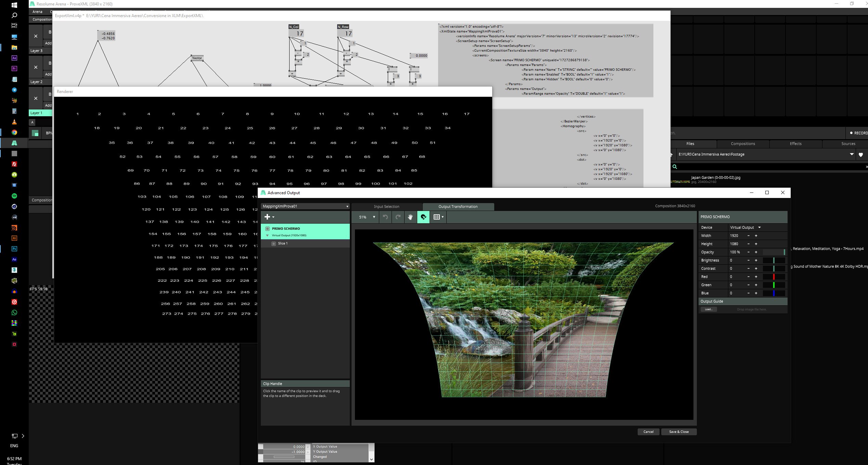Switch to the Input Selection tab
The width and height of the screenshot is (868, 465).
386,207
